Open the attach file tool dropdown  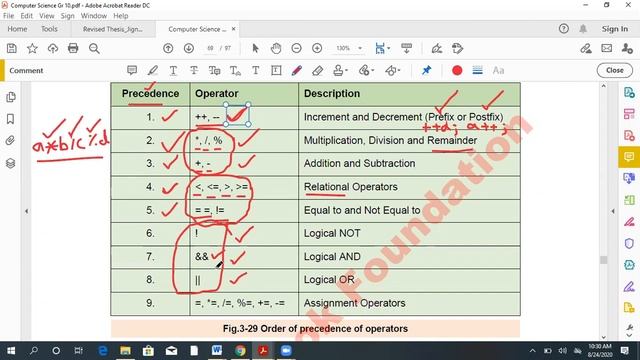pos(366,70)
